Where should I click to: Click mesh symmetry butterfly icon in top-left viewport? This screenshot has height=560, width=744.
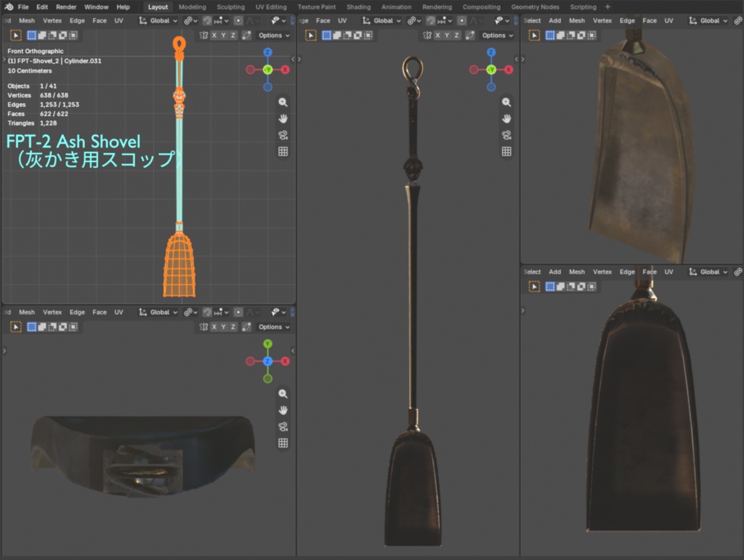[203, 36]
